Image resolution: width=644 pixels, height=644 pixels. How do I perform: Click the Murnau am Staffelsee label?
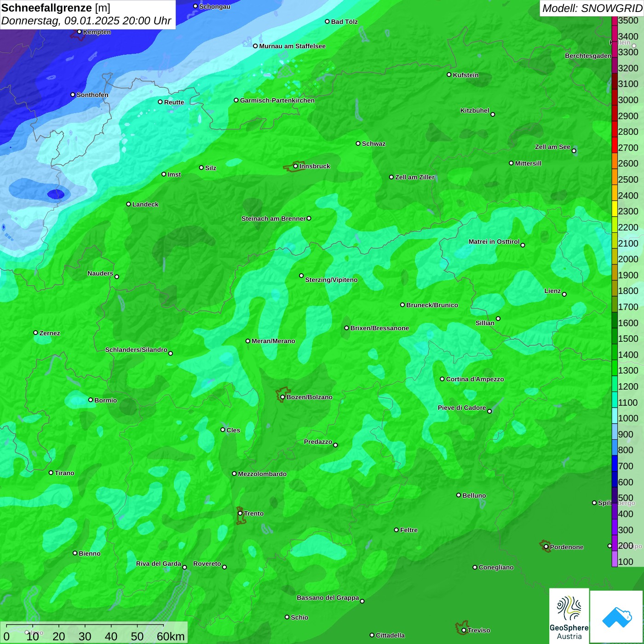pyautogui.click(x=293, y=46)
